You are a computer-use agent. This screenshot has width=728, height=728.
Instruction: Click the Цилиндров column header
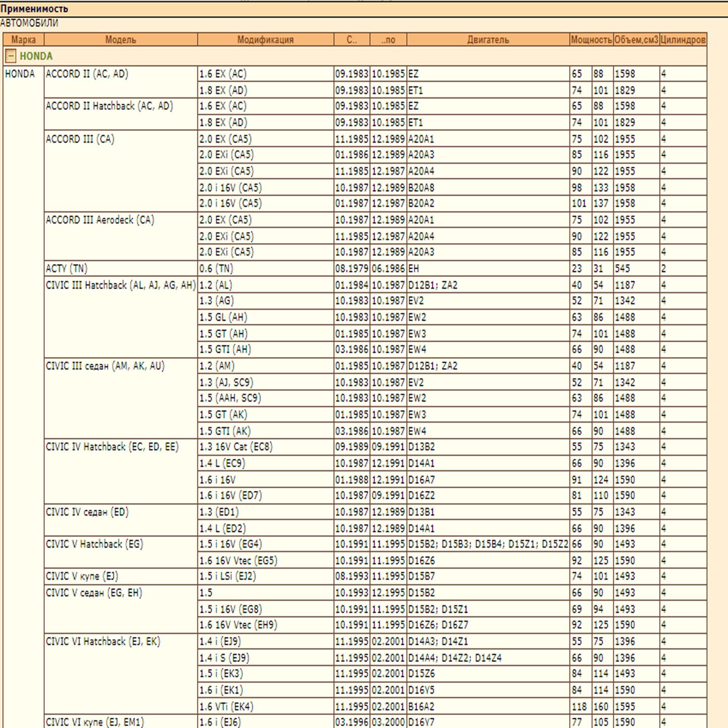pos(682,40)
